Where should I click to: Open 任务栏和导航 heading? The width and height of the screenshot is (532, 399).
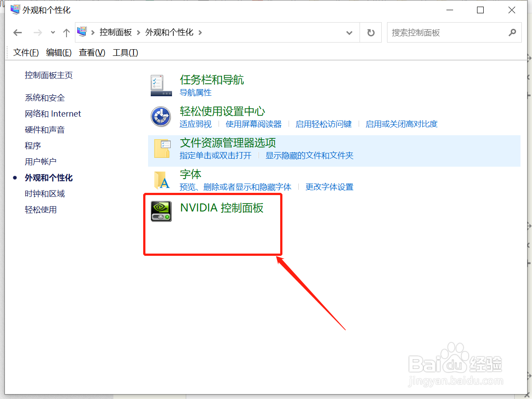coord(212,80)
